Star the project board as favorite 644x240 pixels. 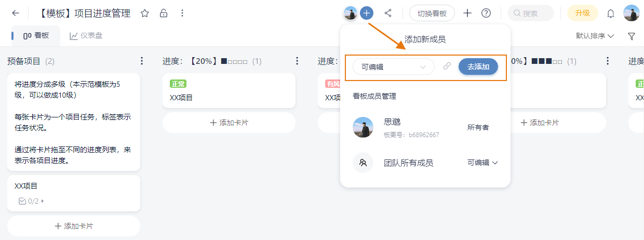(x=145, y=13)
